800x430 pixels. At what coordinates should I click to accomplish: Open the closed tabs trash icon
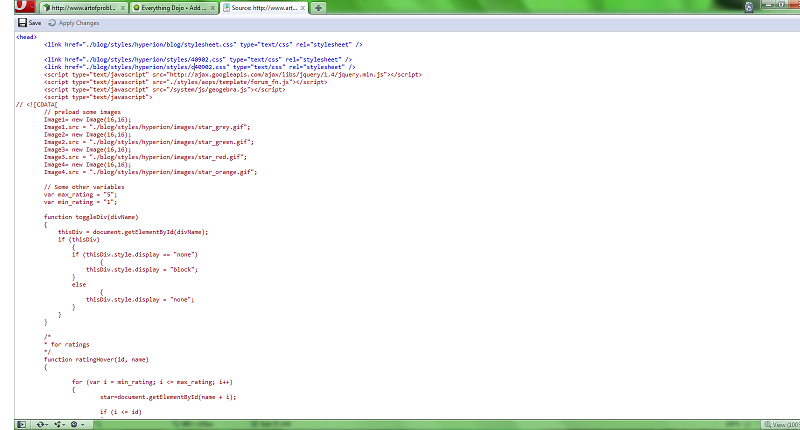coord(748,7)
